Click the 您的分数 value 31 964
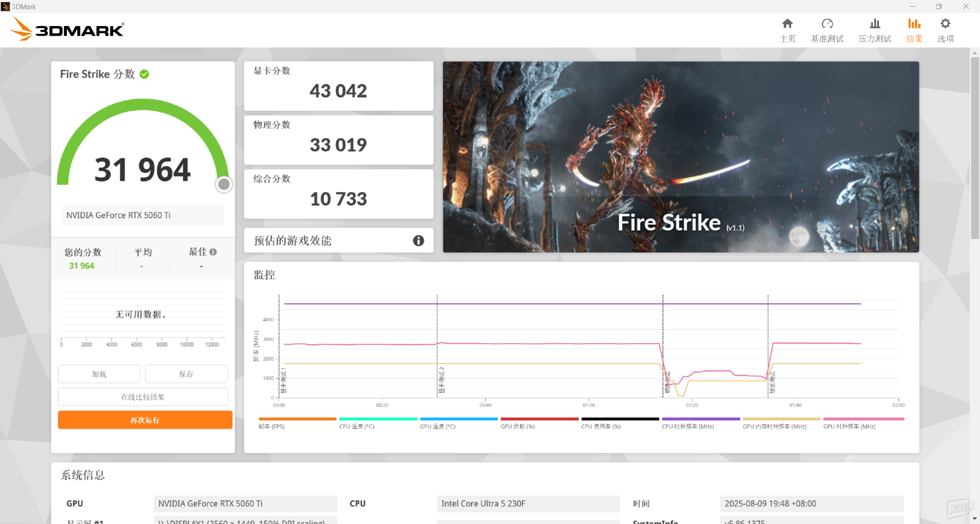The height and width of the screenshot is (524, 980). [82, 266]
